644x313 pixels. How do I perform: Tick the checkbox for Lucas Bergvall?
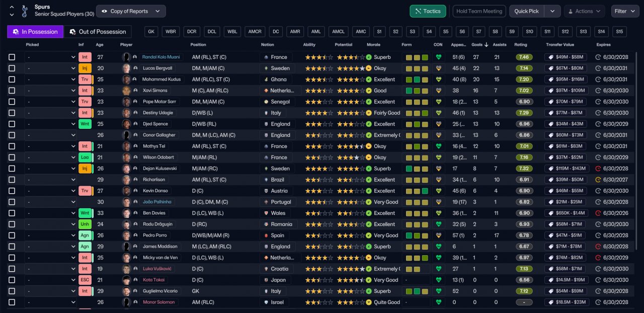12,68
